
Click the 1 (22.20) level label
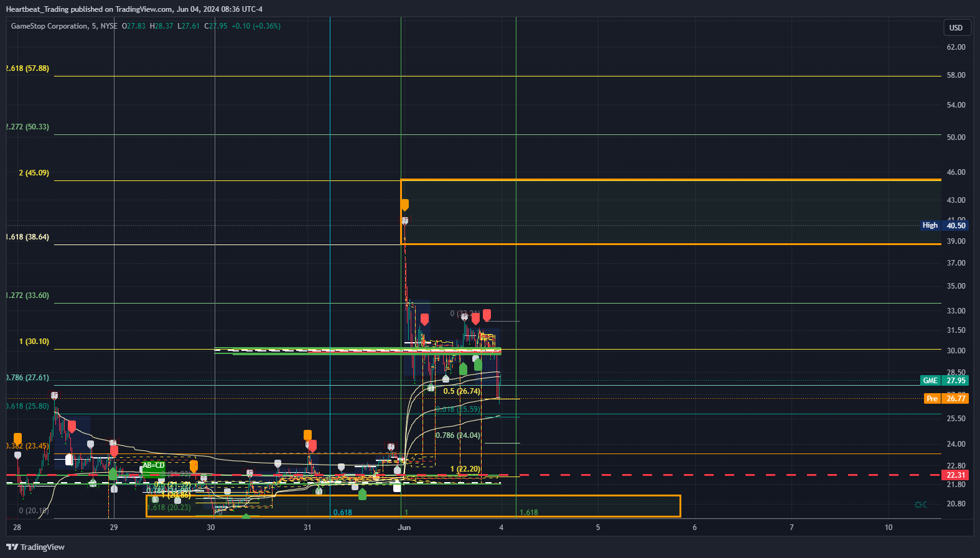coord(465,469)
